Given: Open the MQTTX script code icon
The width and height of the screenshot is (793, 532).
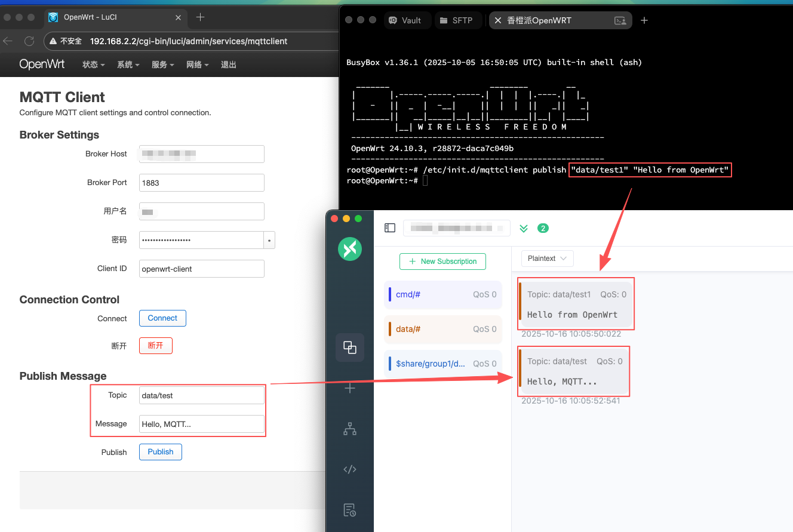Looking at the screenshot, I should pos(350,469).
